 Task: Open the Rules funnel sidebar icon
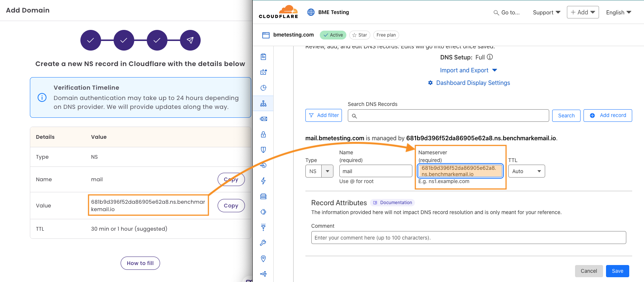tap(263, 227)
